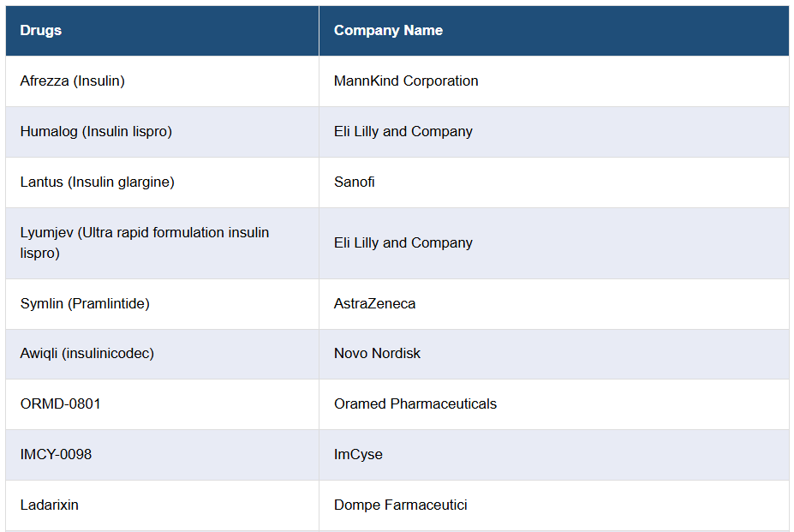Click the ORMD-0801 drug entry
Image resolution: width=794 pixels, height=532 pixels.
[x=61, y=404]
